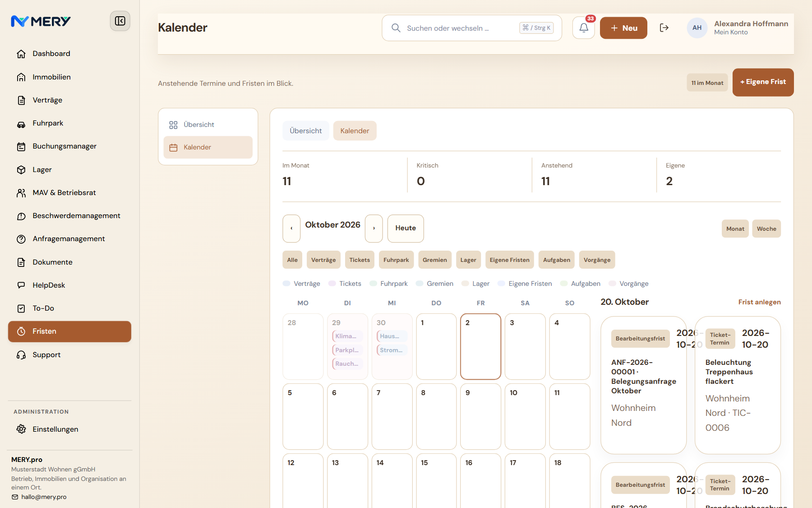The height and width of the screenshot is (508, 812).
Task: Select the Kalender tab
Action: [x=355, y=130]
